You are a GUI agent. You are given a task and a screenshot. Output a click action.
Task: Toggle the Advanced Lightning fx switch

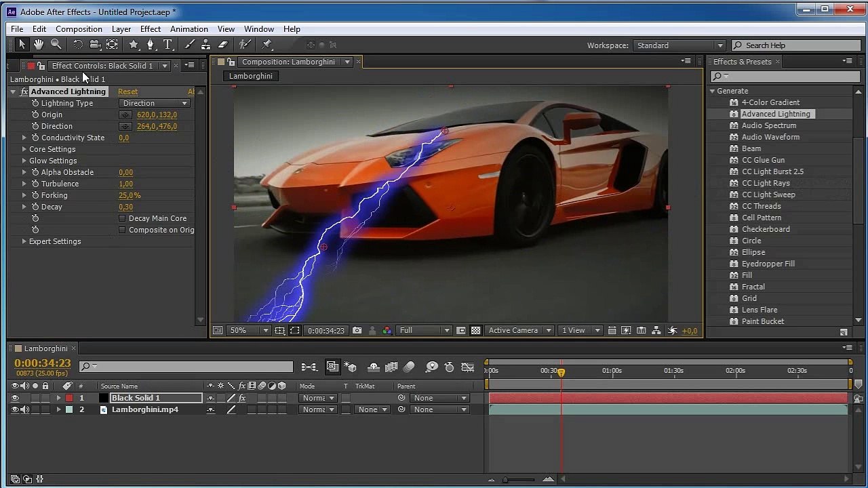(24, 92)
